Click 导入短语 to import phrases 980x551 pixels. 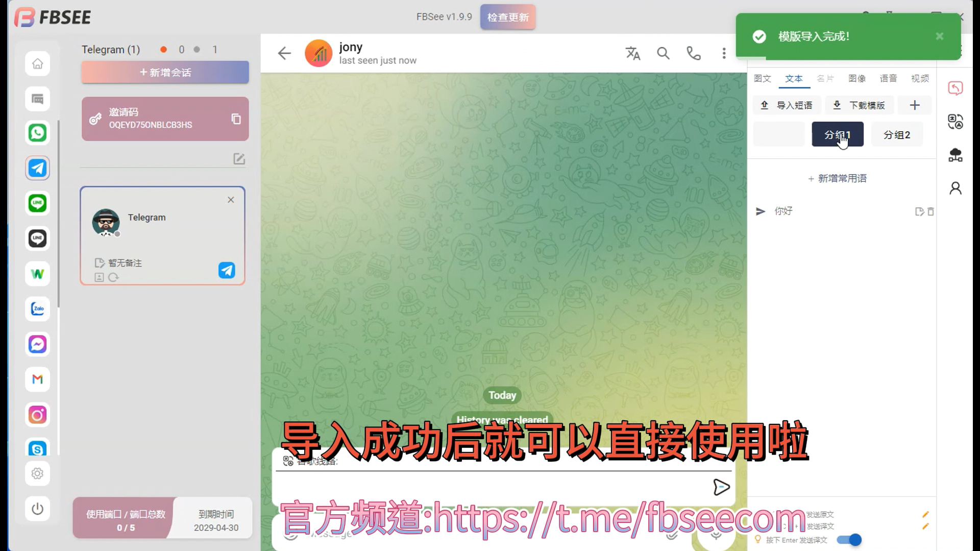click(787, 105)
